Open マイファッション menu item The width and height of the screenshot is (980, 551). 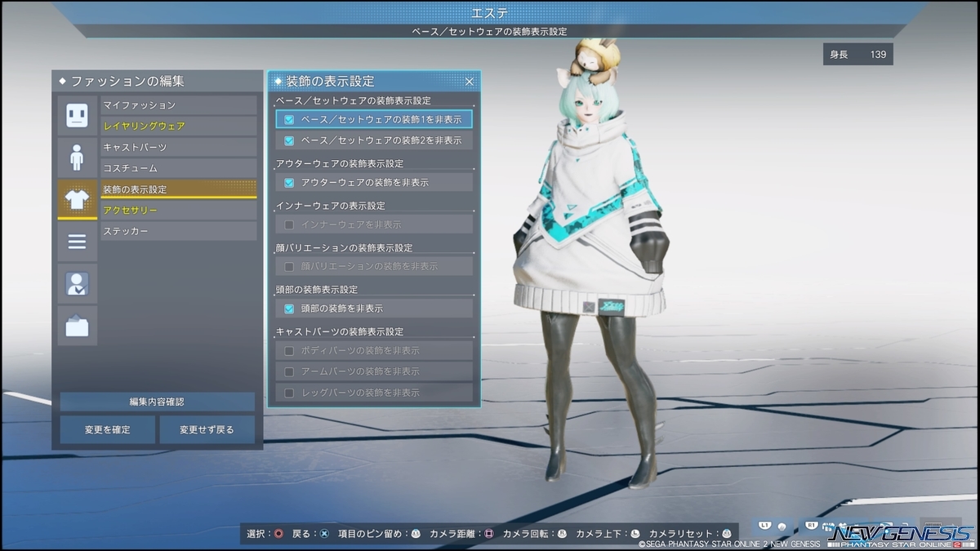179,105
